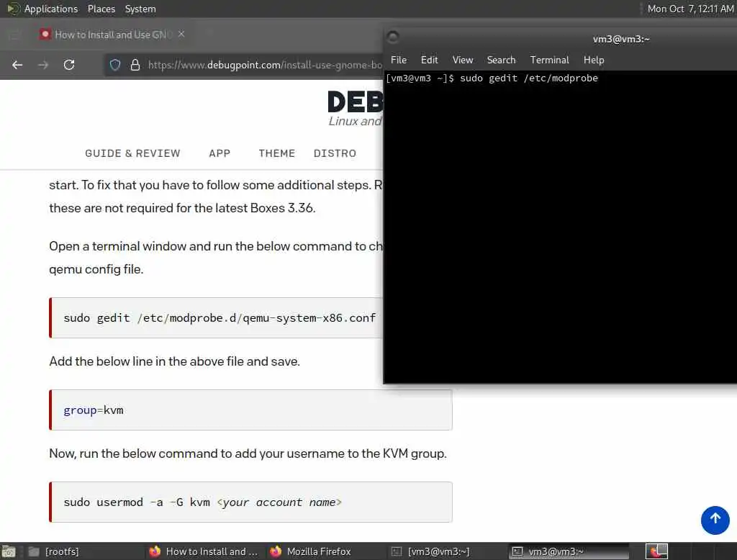Image resolution: width=737 pixels, height=560 pixels.
Task: Click the padlock site security icon
Action: [x=135, y=65]
